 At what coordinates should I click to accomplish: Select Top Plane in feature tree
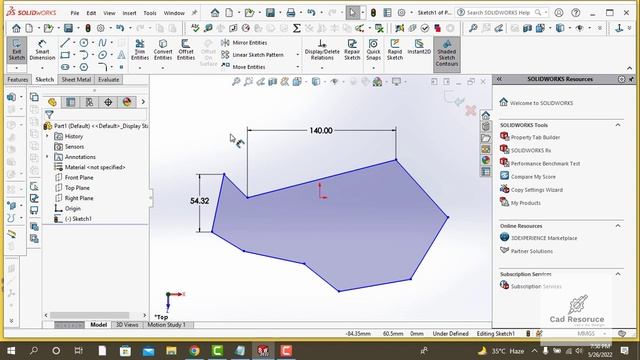[x=72, y=188]
